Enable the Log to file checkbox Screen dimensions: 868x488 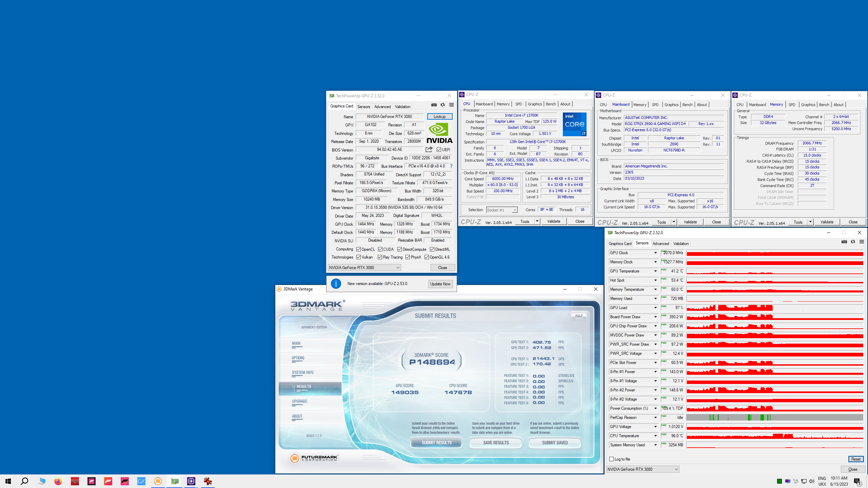click(612, 459)
